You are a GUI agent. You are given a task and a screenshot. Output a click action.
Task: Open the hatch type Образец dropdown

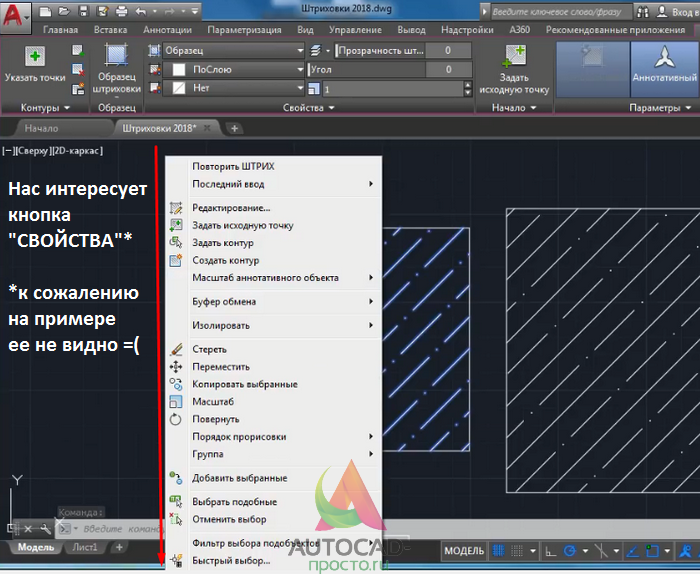pyautogui.click(x=233, y=50)
